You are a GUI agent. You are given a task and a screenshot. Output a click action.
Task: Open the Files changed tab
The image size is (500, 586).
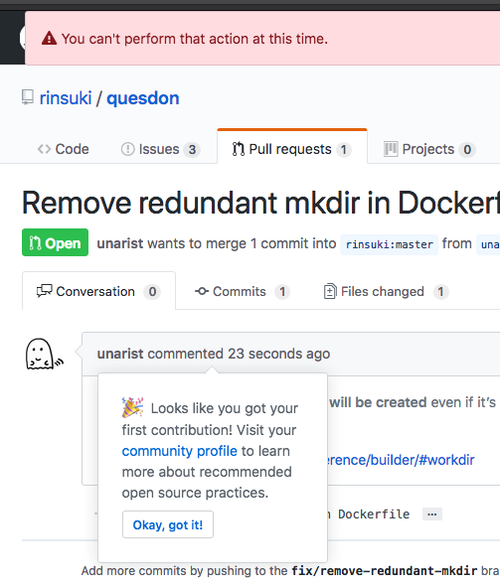(x=386, y=292)
